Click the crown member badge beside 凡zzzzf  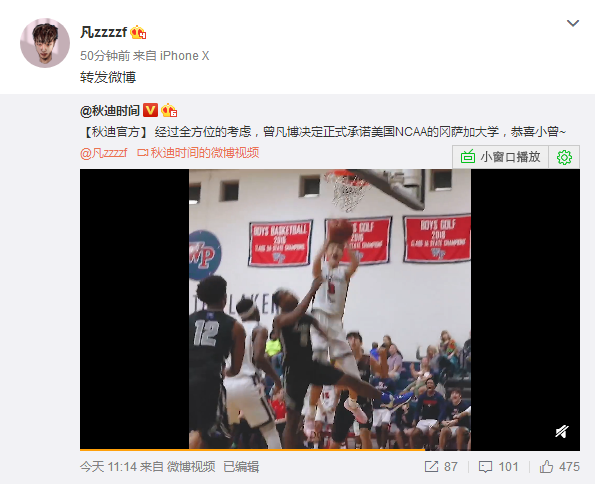[138, 32]
